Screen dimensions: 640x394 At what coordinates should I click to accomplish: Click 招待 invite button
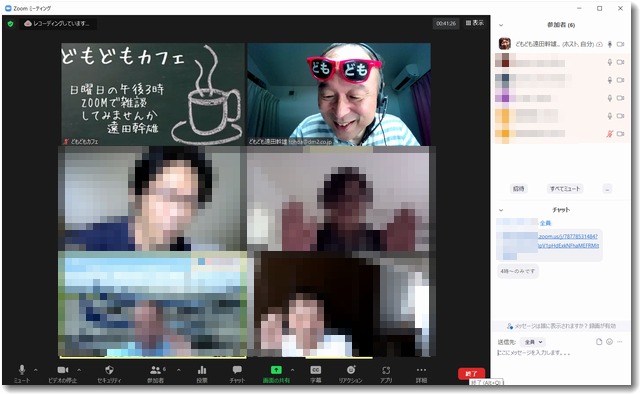[x=518, y=189]
